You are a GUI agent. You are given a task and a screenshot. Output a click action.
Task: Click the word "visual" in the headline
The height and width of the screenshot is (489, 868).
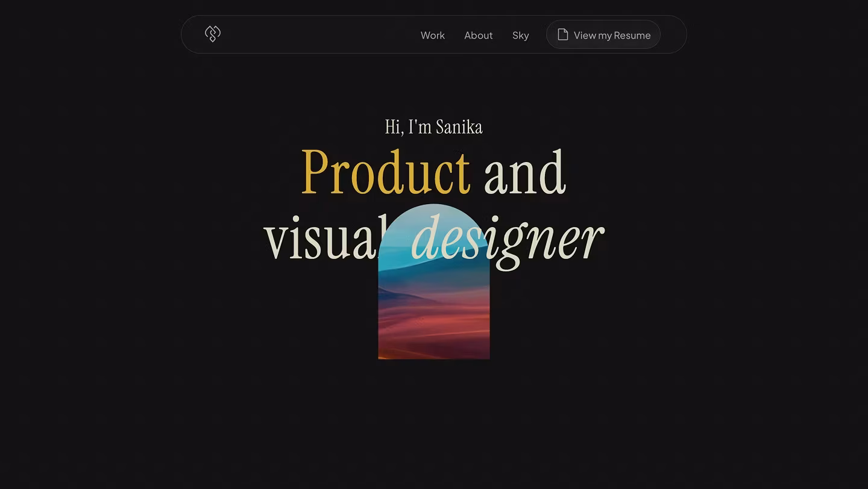click(319, 238)
